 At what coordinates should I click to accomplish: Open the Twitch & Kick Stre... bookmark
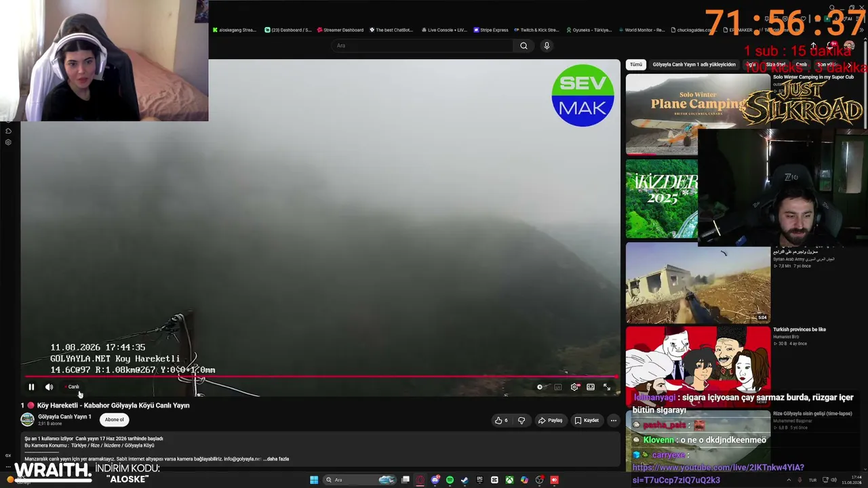537,30
